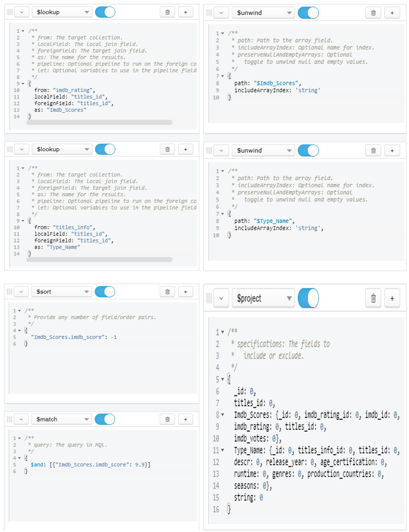Click the drag handle of the titles_info $lookup stage
The image size is (409, 532).
tap(10, 149)
